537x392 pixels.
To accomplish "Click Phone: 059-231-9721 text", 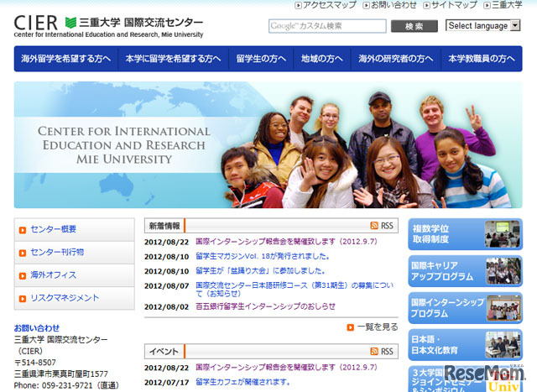I will click(66, 385).
